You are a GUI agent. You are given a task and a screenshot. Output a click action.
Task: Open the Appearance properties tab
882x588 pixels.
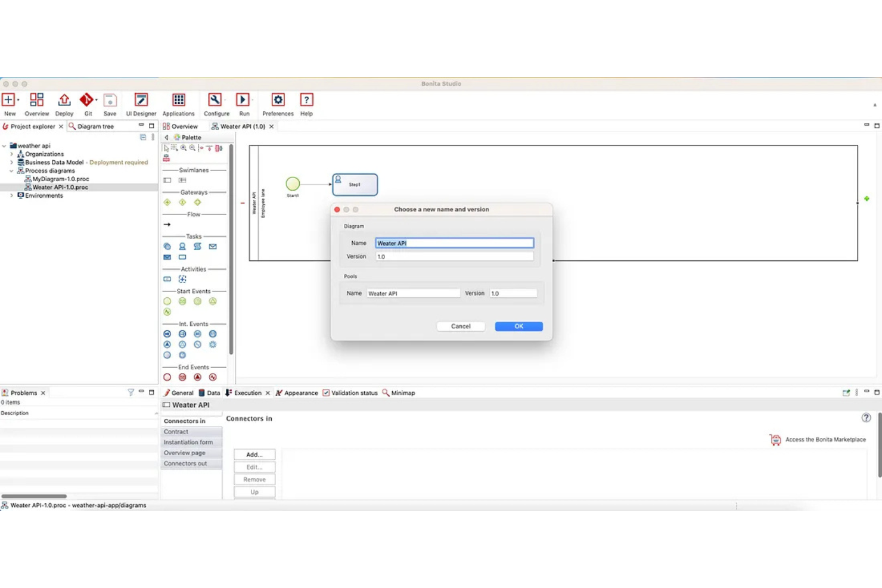coord(296,393)
